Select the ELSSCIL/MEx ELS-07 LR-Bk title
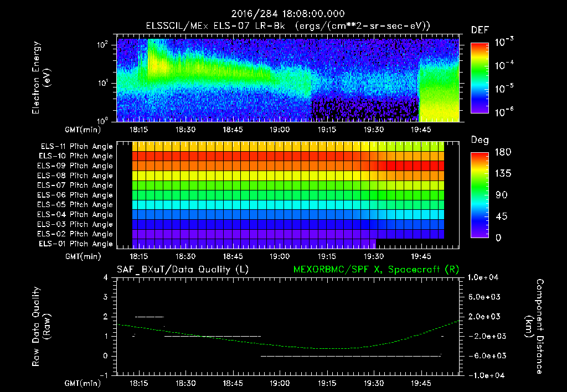 tap(215, 26)
